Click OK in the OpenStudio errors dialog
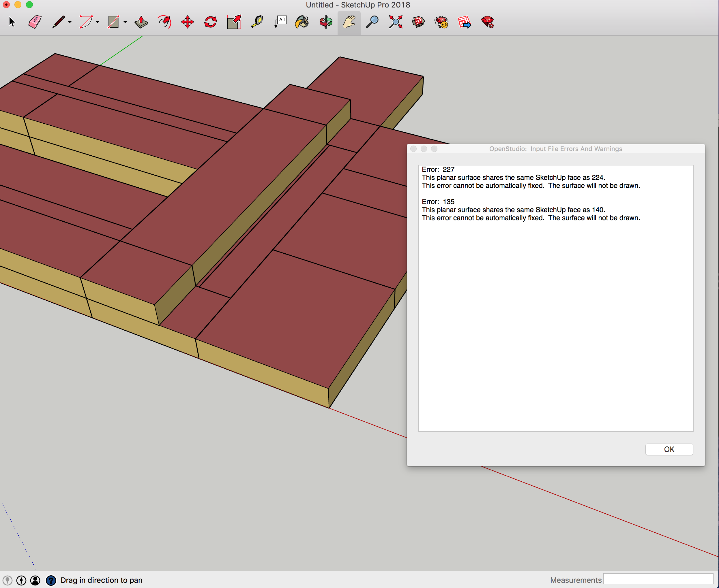The image size is (719, 588). point(669,449)
